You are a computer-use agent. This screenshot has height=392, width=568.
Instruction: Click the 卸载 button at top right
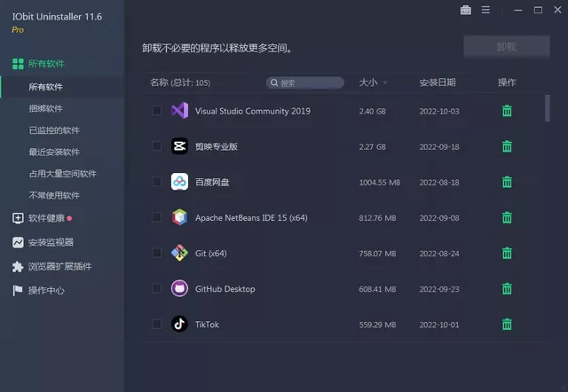(507, 47)
